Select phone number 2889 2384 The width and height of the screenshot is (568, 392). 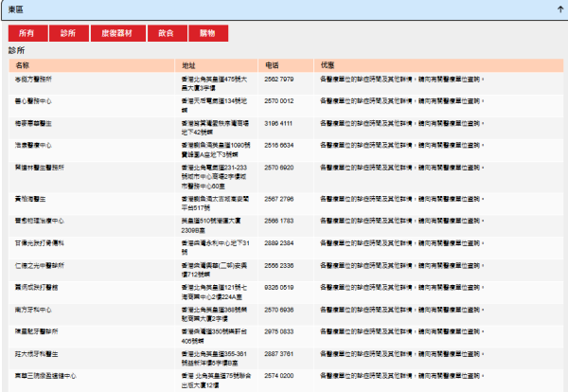click(x=279, y=243)
